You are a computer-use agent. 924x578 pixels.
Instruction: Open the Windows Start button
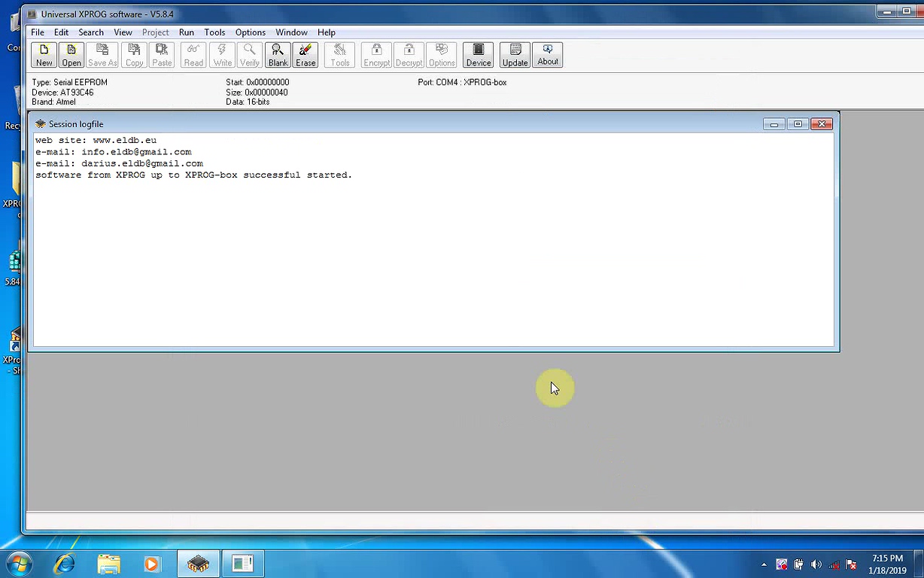click(20, 563)
